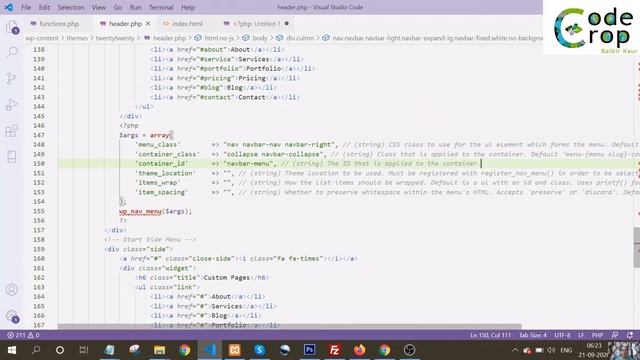Viewport: 640px width, 360px height.
Task: Open the File menu
Action: [26, 7]
